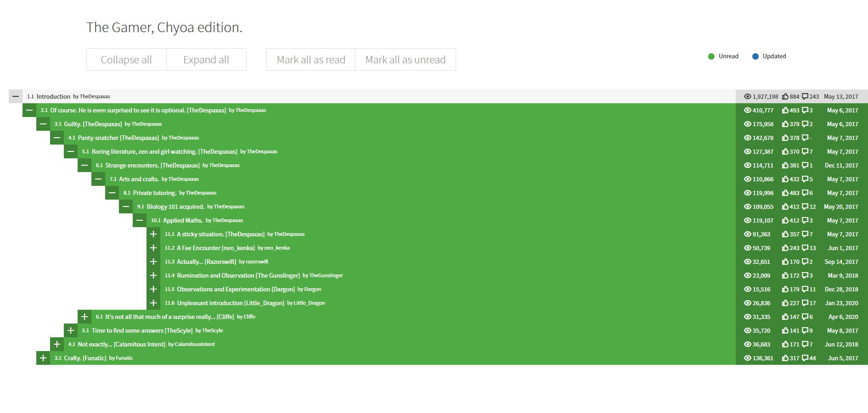Click the eye icon on Private tutoring row

point(747,193)
